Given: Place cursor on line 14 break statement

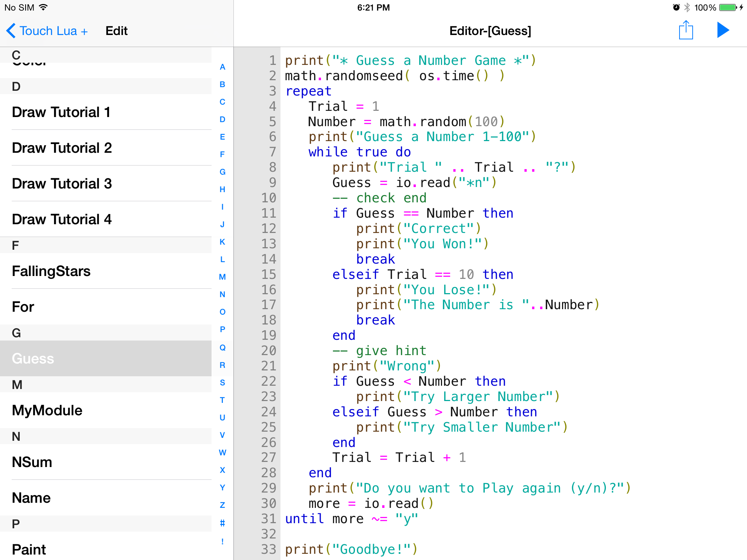Looking at the screenshot, I should coord(375,259).
